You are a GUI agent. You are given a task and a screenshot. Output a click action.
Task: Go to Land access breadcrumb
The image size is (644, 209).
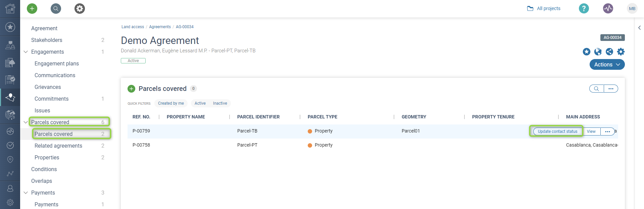coord(133,27)
